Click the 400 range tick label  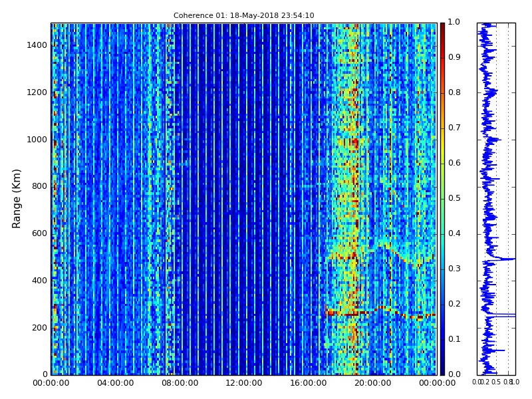coord(39,281)
